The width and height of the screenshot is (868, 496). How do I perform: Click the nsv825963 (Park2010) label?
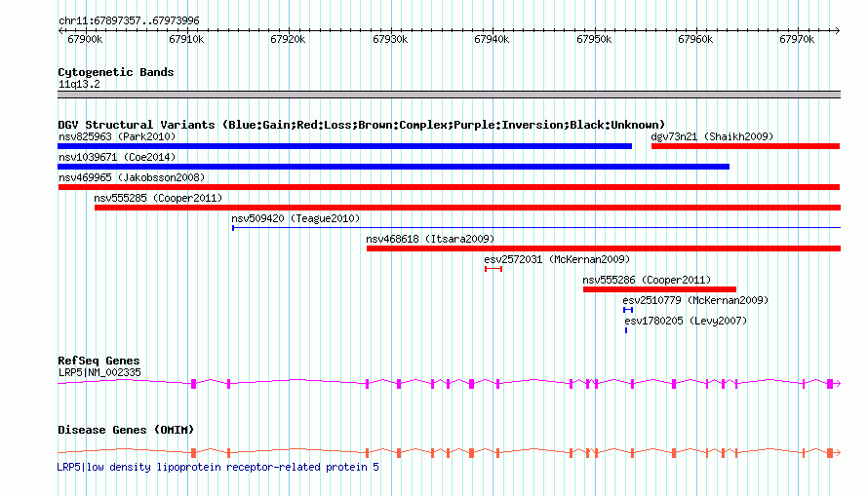click(117, 136)
